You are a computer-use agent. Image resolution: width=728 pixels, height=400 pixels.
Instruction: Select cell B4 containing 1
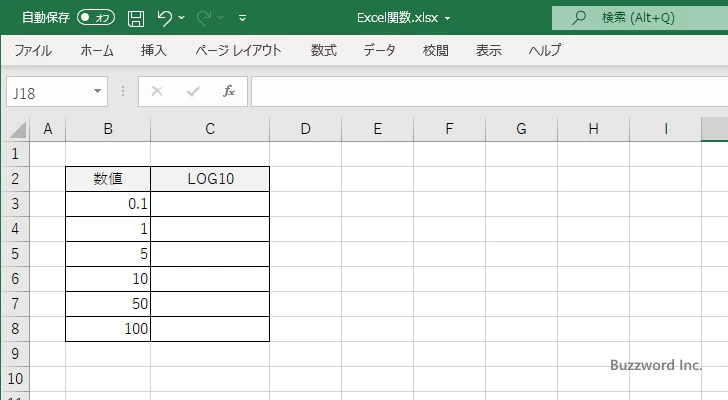point(108,229)
